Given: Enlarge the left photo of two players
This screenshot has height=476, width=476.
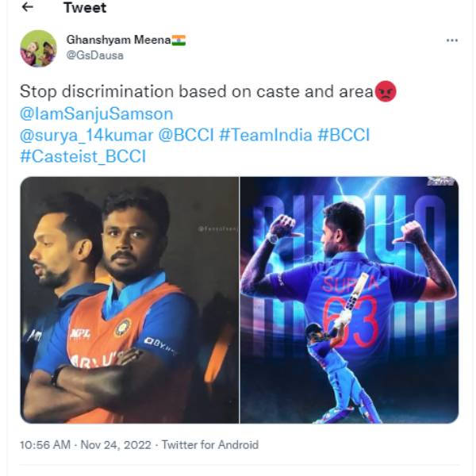Looking at the screenshot, I should point(129,300).
